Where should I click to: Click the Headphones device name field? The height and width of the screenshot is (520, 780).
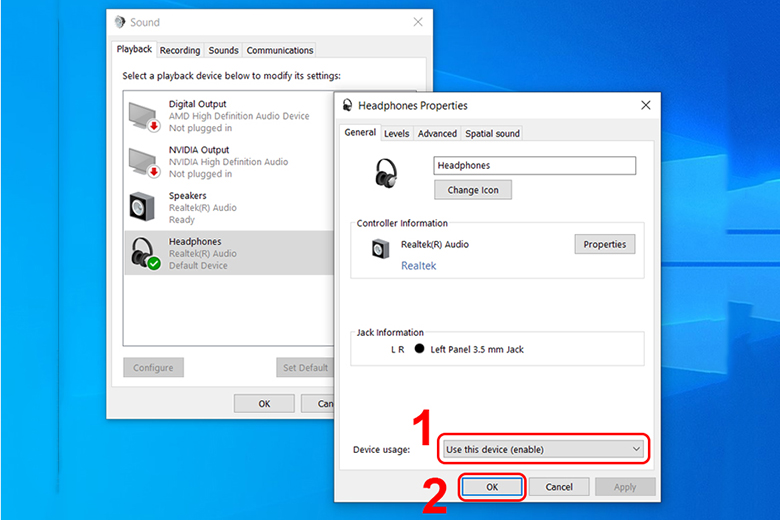pyautogui.click(x=534, y=165)
